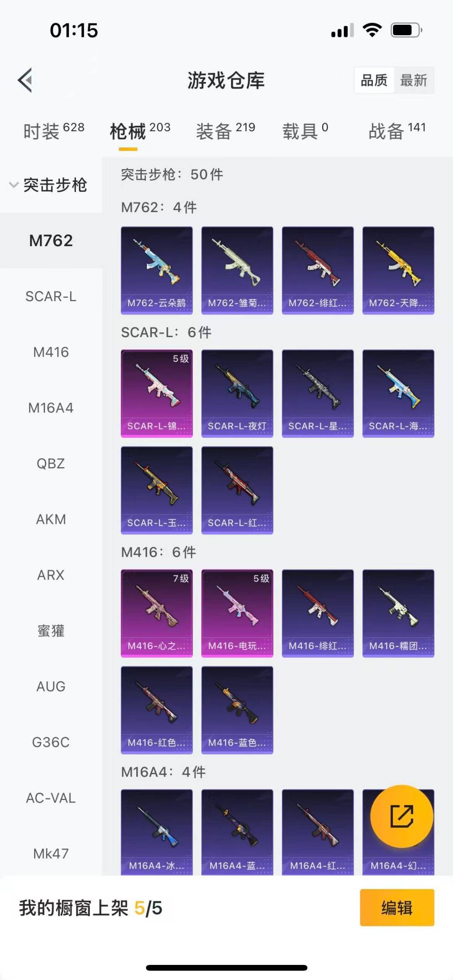Open the 载具 tab
Screen dimensions: 453x980
pos(305,131)
